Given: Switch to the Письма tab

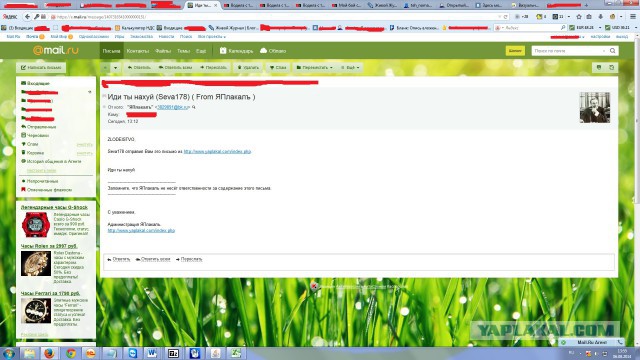Looking at the screenshot, I should pos(111,51).
